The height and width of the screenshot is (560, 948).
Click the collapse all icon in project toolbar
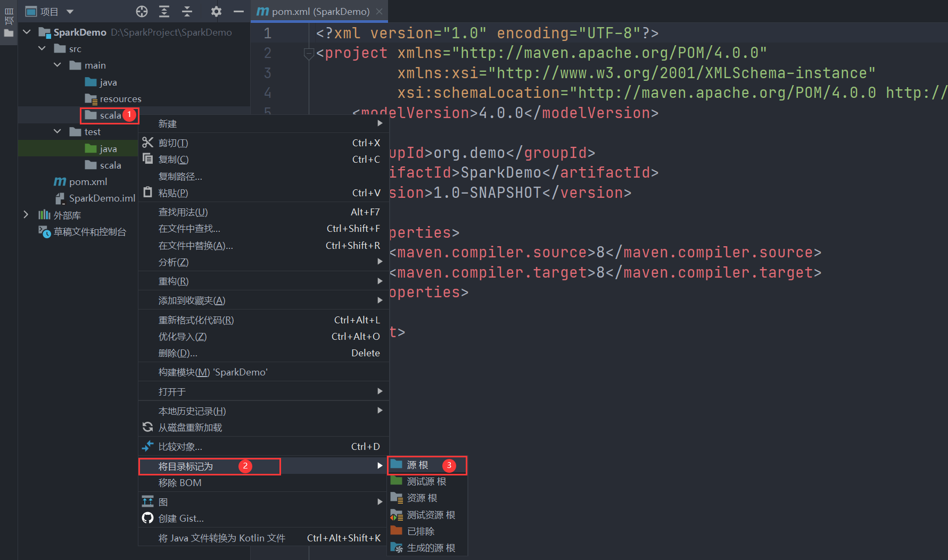click(x=187, y=11)
